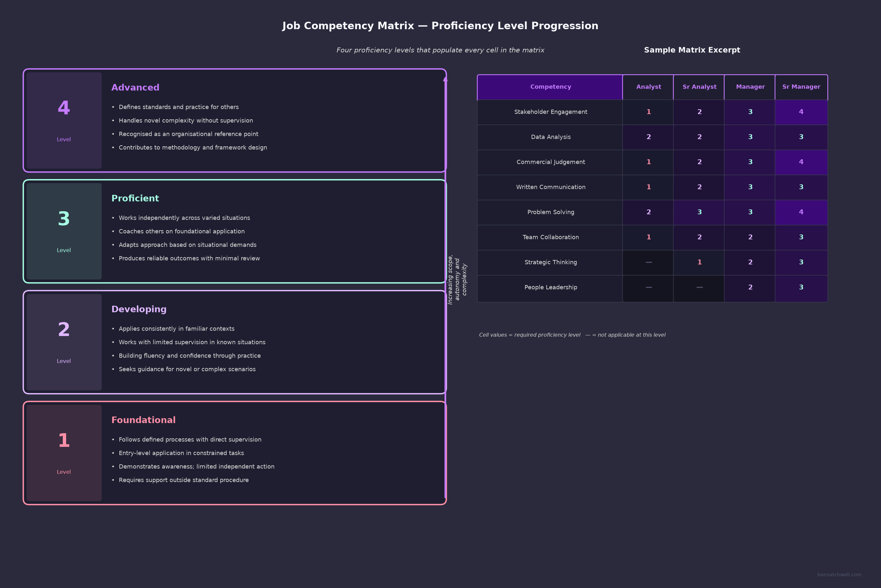Click Commercial Judgement Sr Manager cell showing 4
The width and height of the screenshot is (881, 588).
click(801, 163)
